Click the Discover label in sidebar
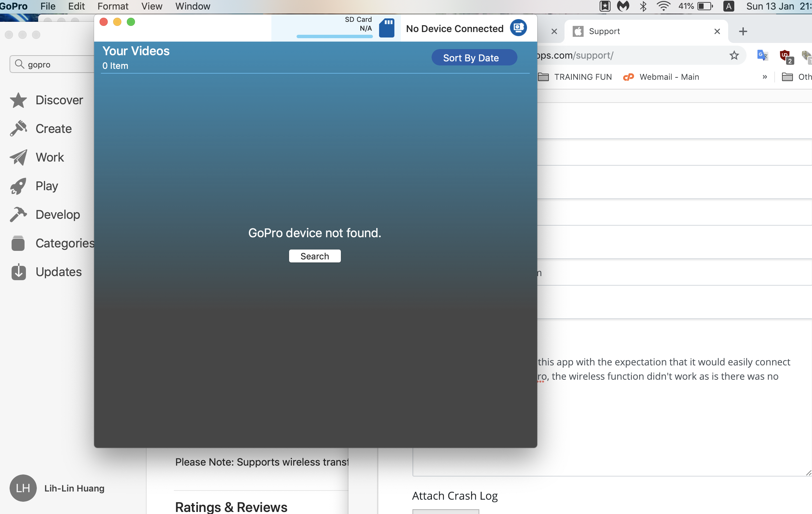Viewport: 812px width, 514px height. 59,100
